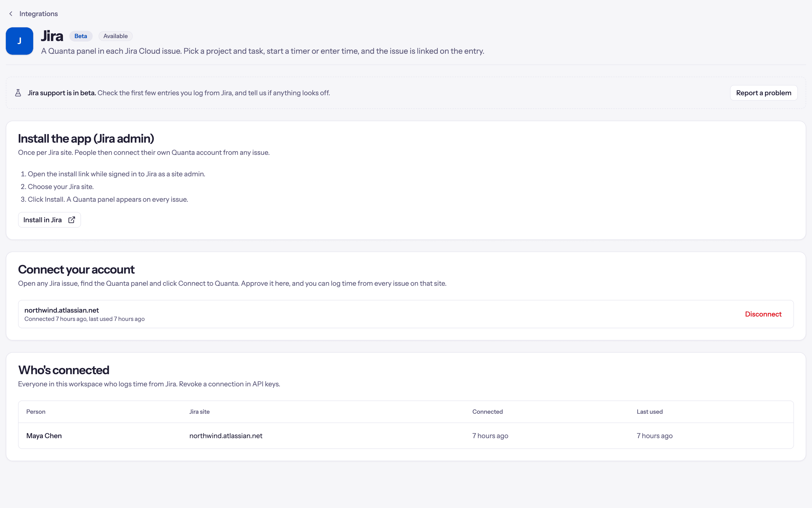Click the back chevron beside Integrations
The image size is (812, 508).
11,14
